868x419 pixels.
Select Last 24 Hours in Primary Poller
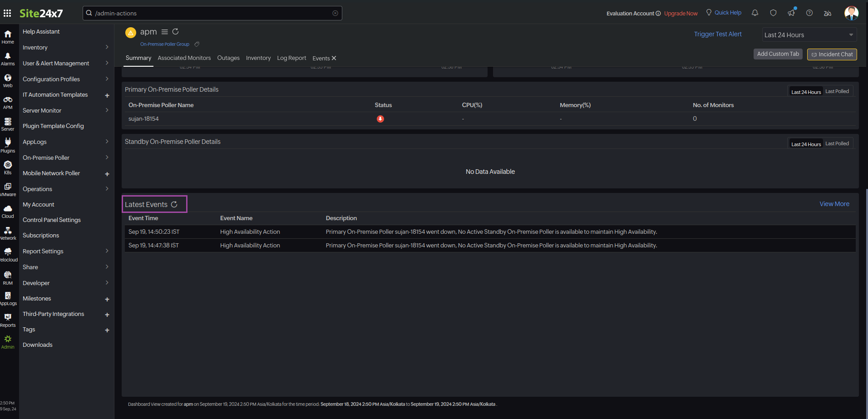tap(806, 92)
